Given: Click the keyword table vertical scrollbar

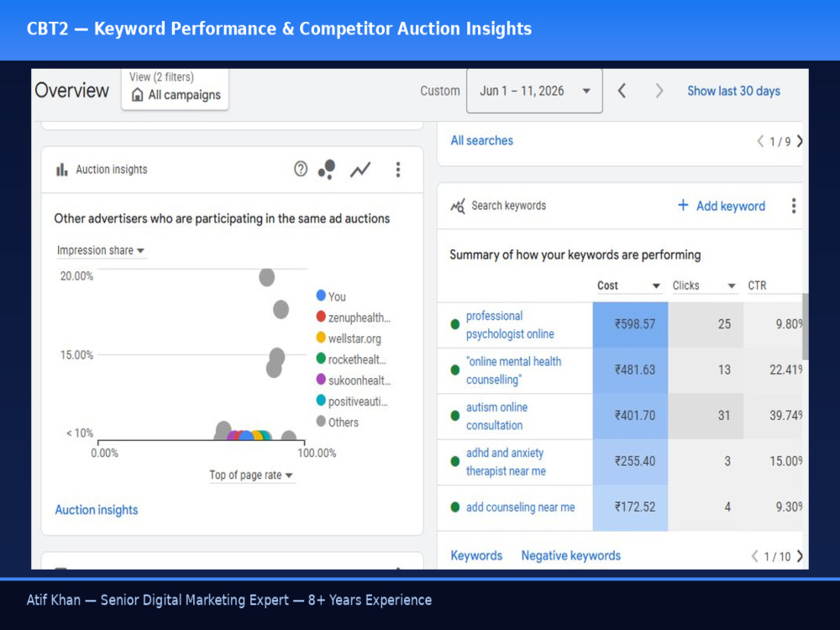Looking at the screenshot, I should (806, 327).
